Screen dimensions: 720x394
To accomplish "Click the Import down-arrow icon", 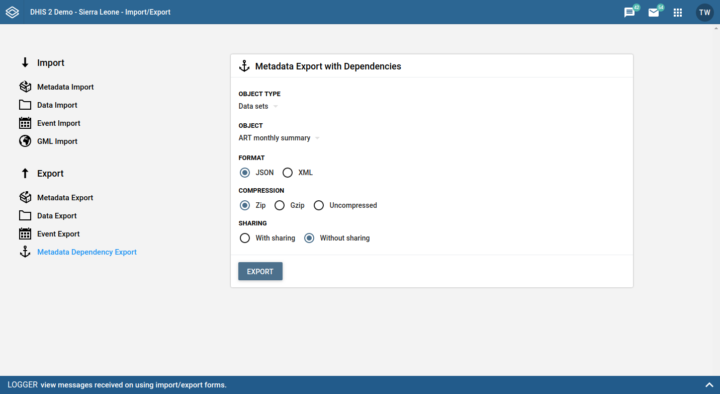I will pyautogui.click(x=25, y=62).
